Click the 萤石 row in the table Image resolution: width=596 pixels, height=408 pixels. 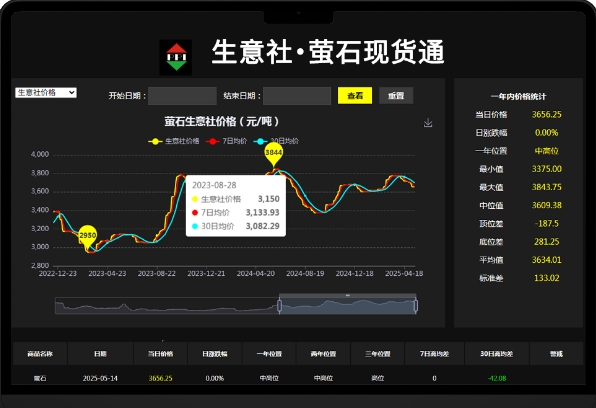(298, 378)
